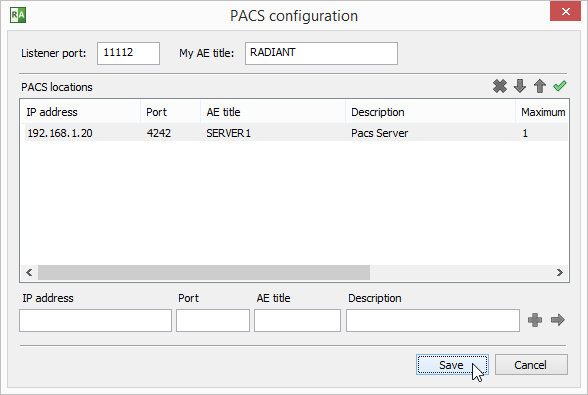Close the PACS configuration window
Viewport: 588px width, 395px height.
click(x=566, y=11)
